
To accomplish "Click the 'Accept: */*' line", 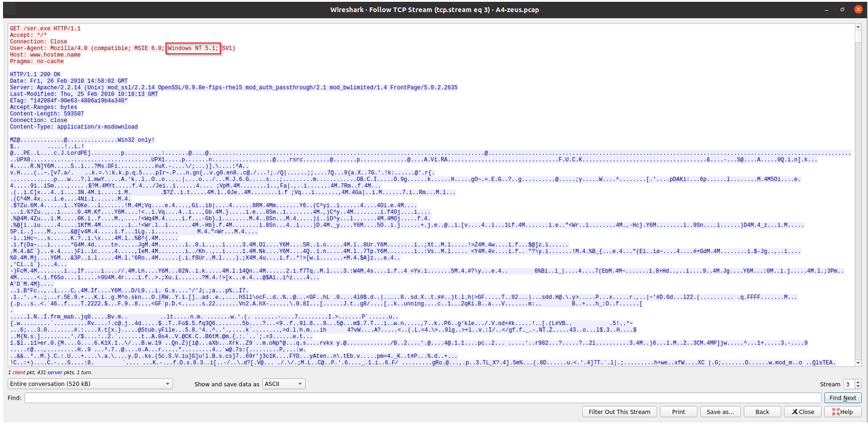I will [28, 35].
